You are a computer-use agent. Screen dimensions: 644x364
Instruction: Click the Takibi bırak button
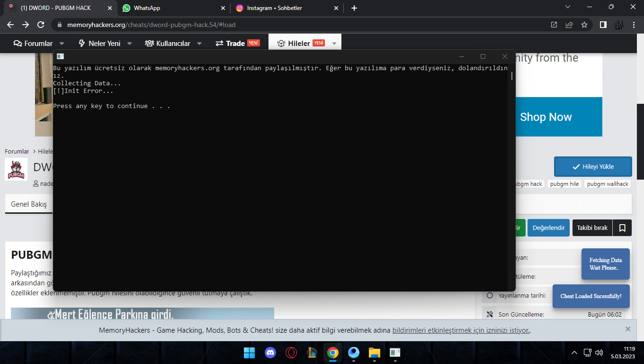pyautogui.click(x=592, y=227)
